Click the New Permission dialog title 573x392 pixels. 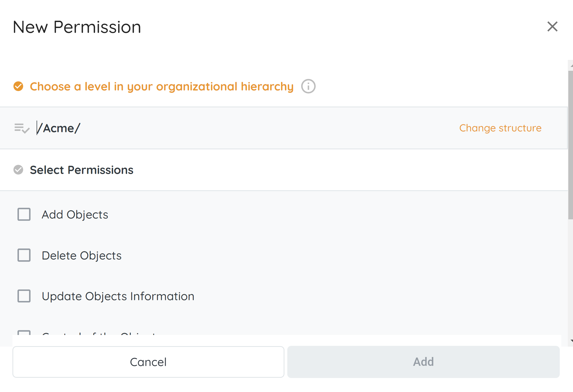77,27
